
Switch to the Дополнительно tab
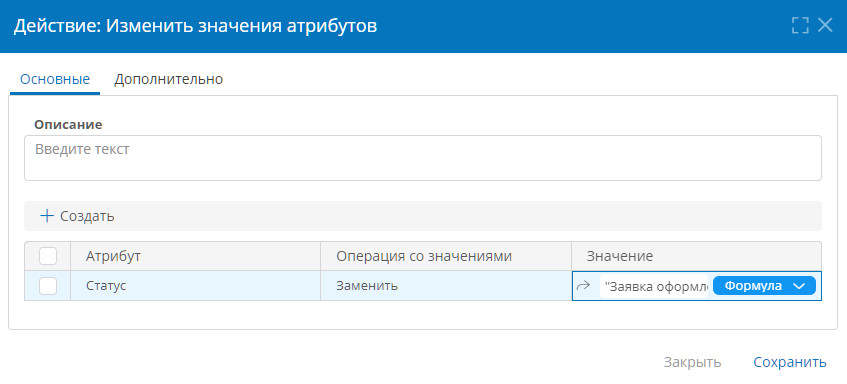pyautogui.click(x=169, y=79)
